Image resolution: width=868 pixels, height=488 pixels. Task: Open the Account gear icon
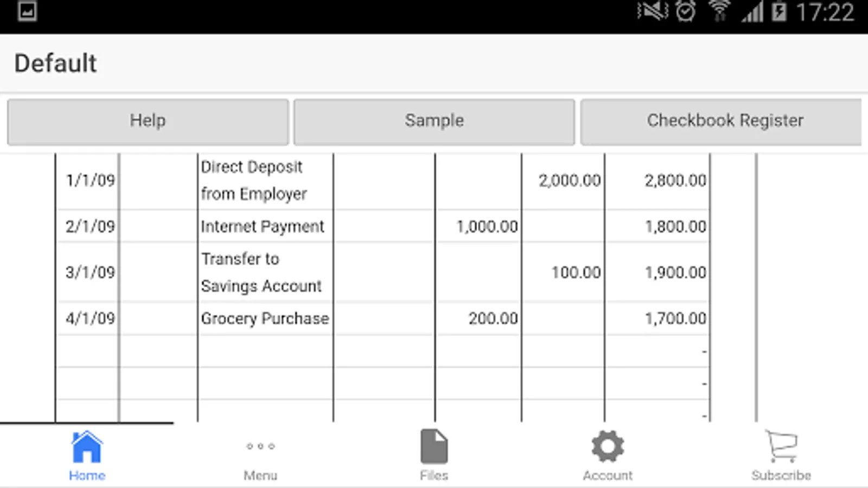608,446
